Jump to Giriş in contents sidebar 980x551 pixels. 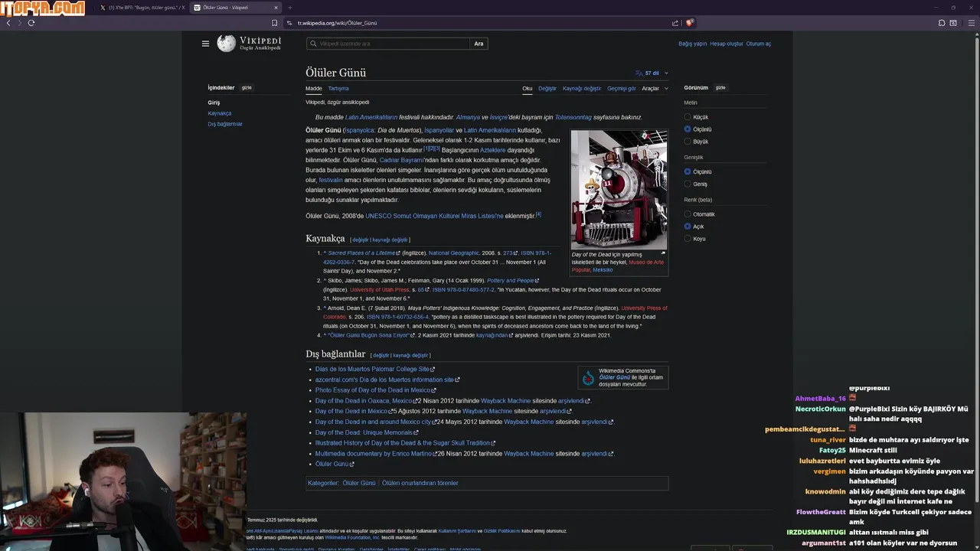coord(214,103)
